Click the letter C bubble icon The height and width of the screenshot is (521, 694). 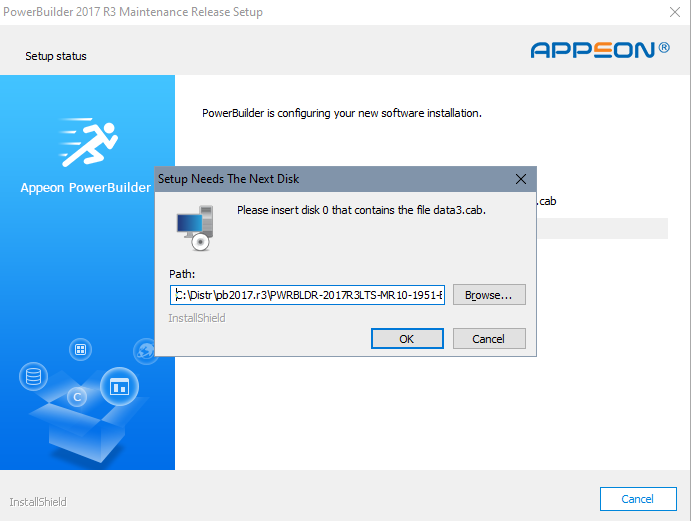click(76, 397)
